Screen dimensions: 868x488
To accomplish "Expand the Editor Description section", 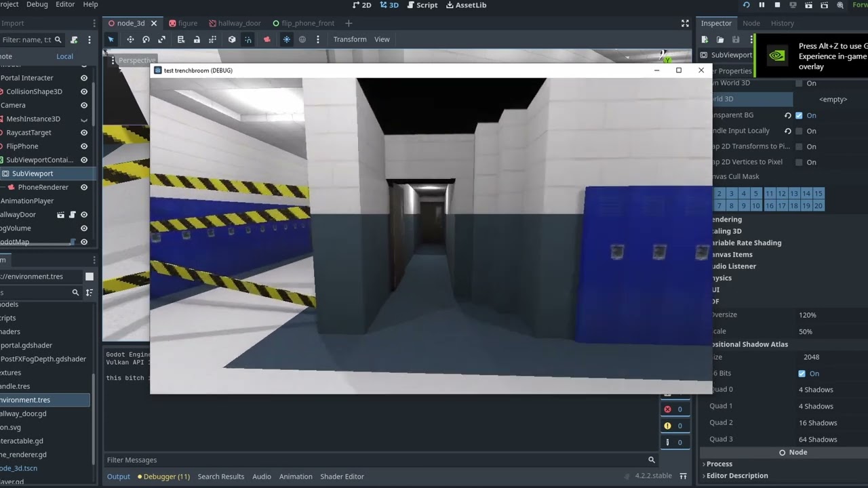I will (x=783, y=476).
